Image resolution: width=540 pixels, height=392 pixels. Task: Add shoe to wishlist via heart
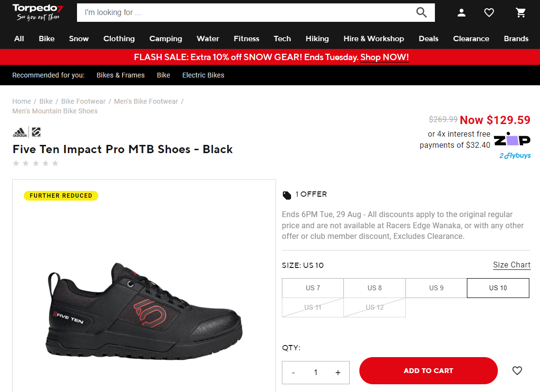tap(517, 371)
